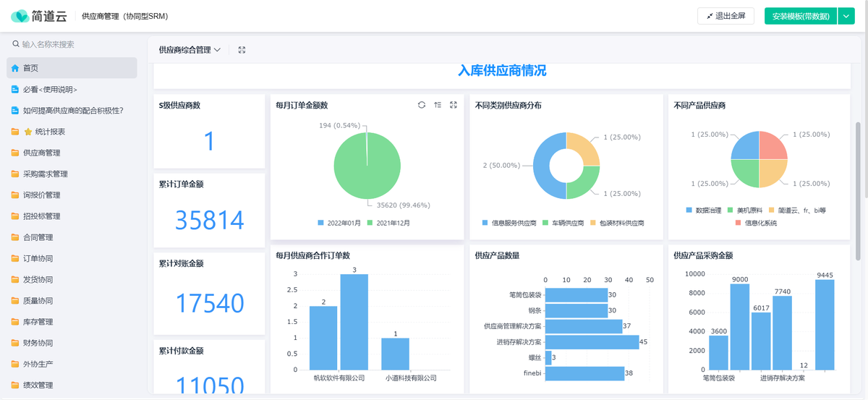The image size is (868, 400).
Task: Click the 安装模板(带数据) button
Action: click(x=801, y=16)
